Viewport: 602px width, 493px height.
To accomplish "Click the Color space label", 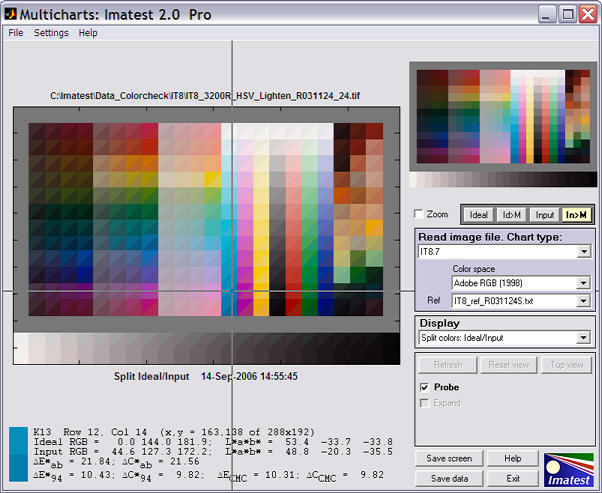I will click(474, 269).
